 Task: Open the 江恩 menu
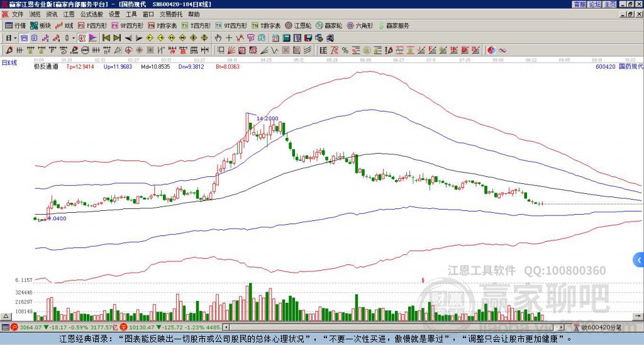click(x=69, y=14)
